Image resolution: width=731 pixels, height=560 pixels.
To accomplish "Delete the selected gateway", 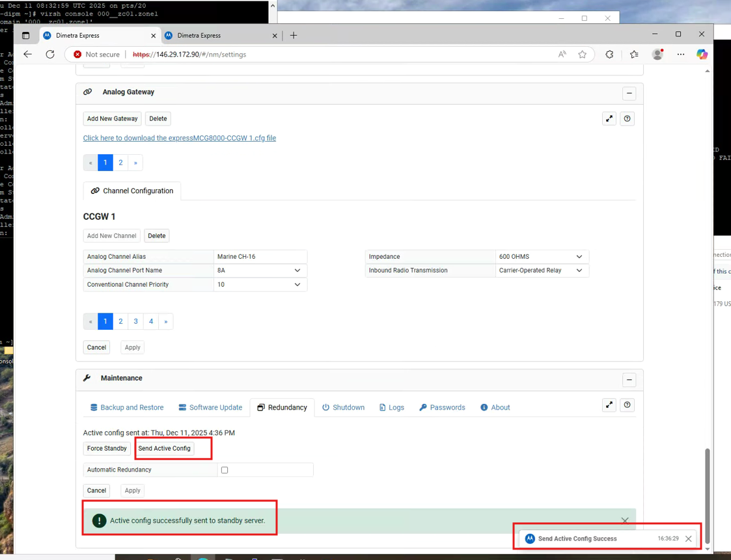I will (x=158, y=119).
